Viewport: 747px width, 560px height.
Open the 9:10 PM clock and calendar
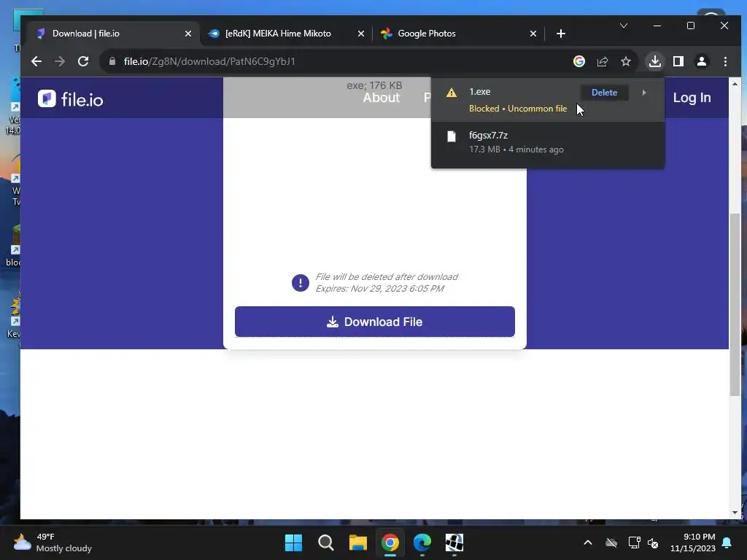[x=693, y=542]
